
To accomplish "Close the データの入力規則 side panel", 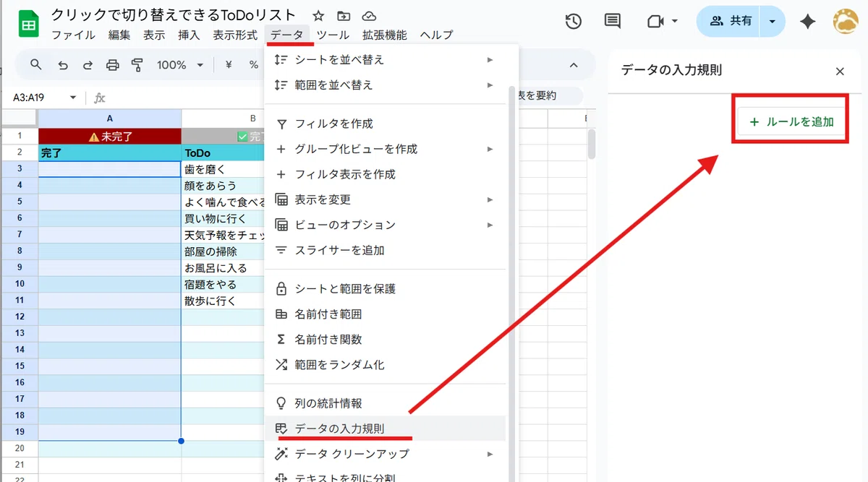I will click(840, 71).
